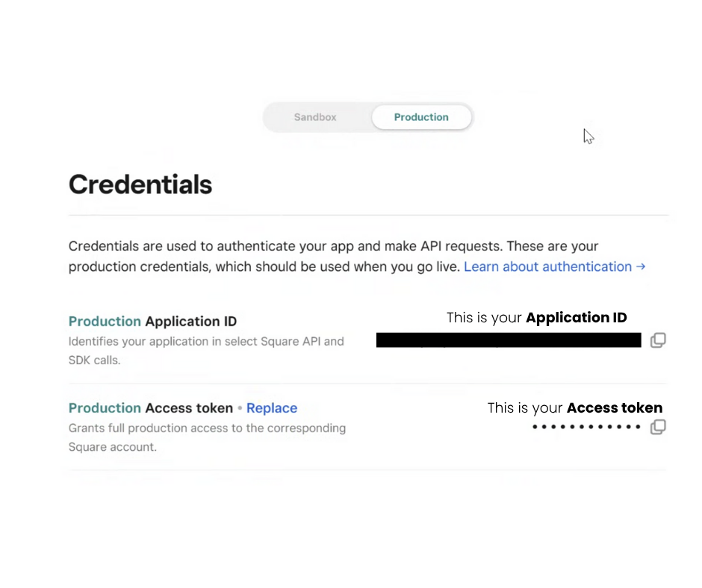The height and width of the screenshot is (588, 702).
Task: Switch to the Sandbox environment
Action: [315, 117]
